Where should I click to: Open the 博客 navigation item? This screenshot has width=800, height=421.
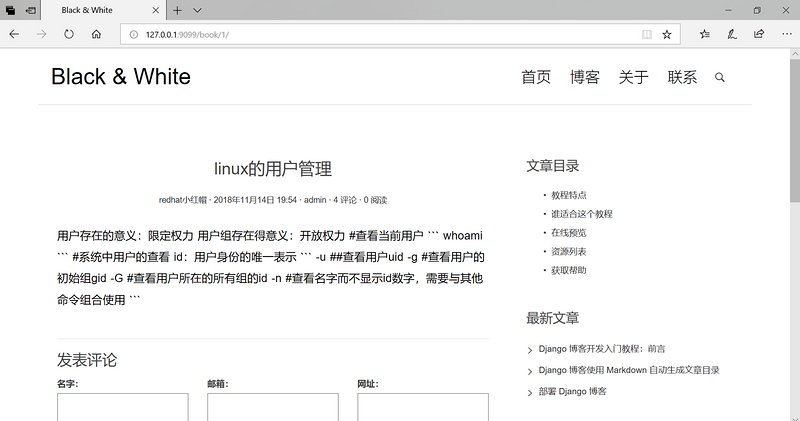tap(585, 77)
